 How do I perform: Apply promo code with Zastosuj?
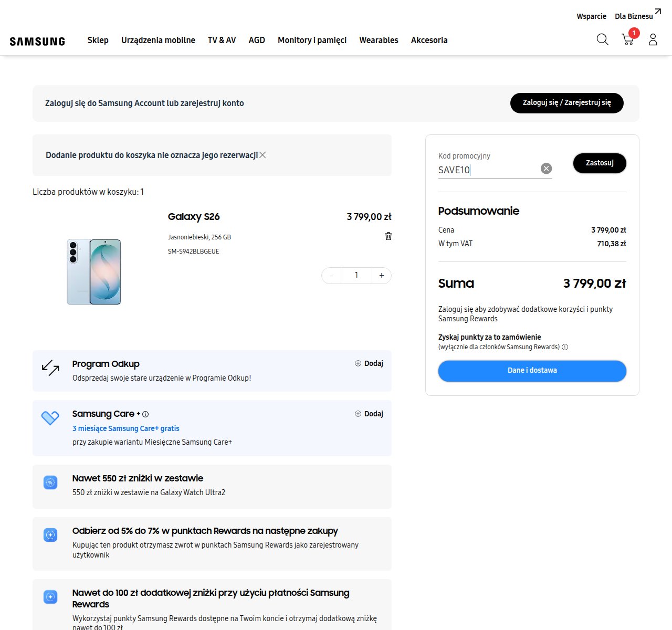pos(600,163)
